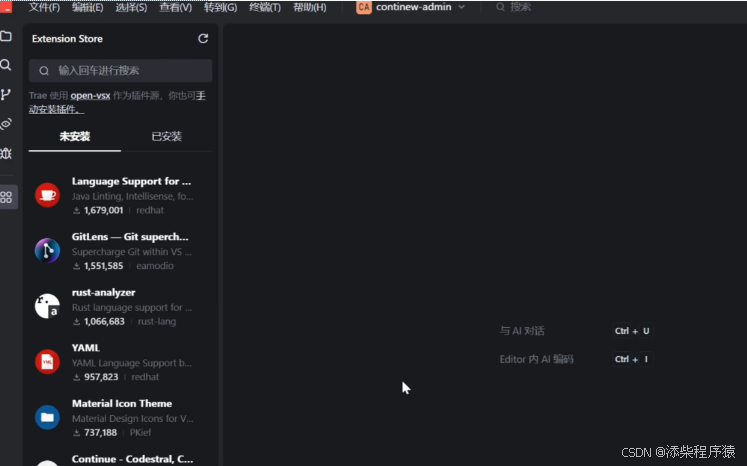
Task: Open the 查看(V) menu
Action: 175,8
